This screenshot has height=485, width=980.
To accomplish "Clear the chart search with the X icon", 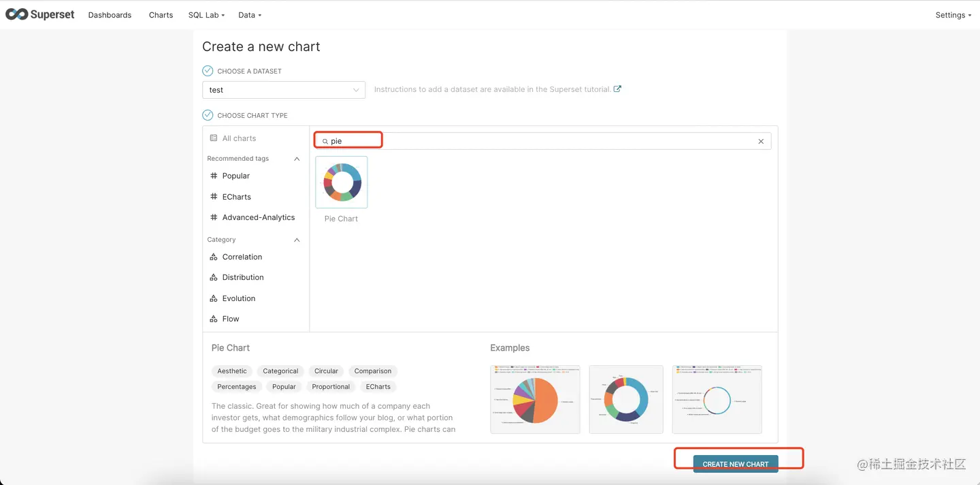I will tap(761, 142).
